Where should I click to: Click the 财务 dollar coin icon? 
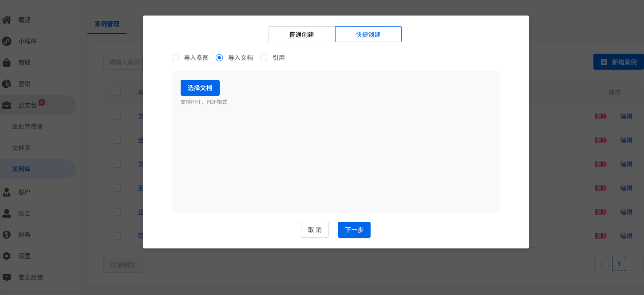7,235
